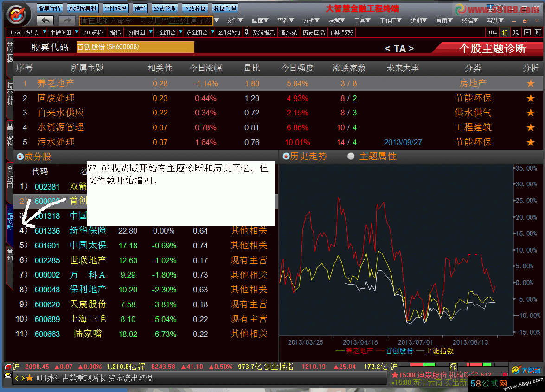
Task: Open the 近期 menu
Action: click(x=418, y=20)
